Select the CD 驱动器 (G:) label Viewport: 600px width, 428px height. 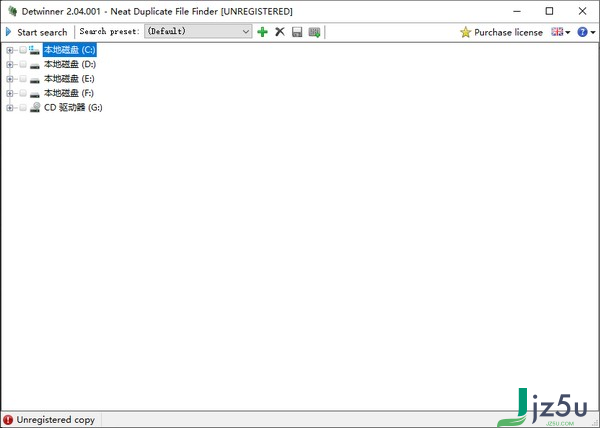coord(73,107)
